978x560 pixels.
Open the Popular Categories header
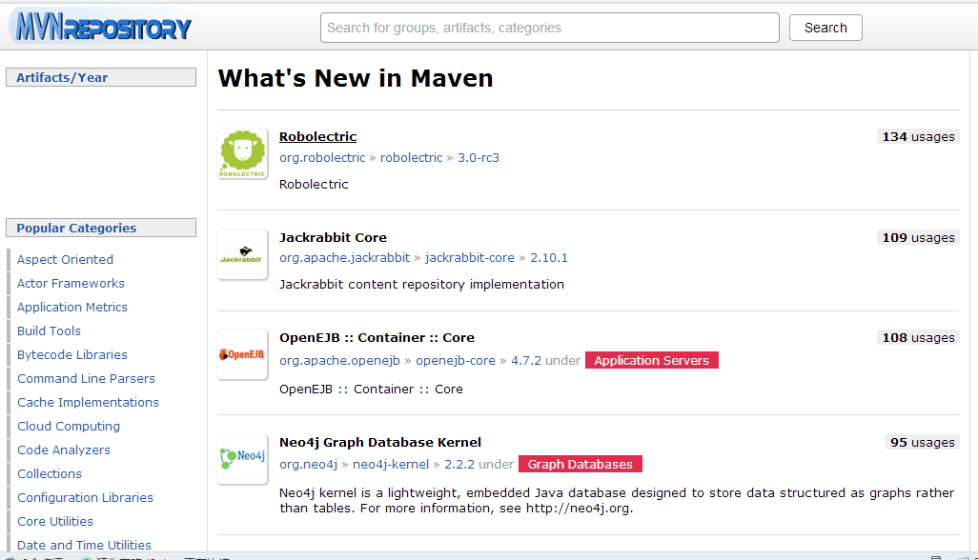(x=101, y=228)
